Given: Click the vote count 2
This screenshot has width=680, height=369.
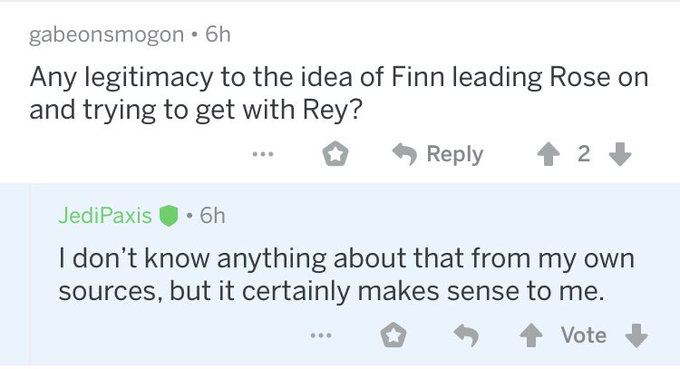Looking at the screenshot, I should point(584,154).
